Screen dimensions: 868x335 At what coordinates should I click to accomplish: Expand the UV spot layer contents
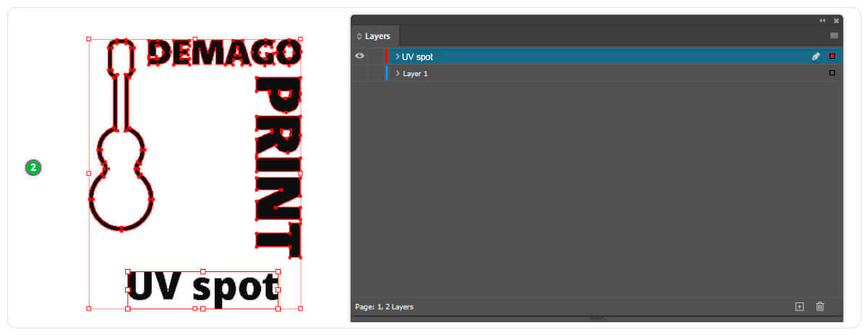397,56
